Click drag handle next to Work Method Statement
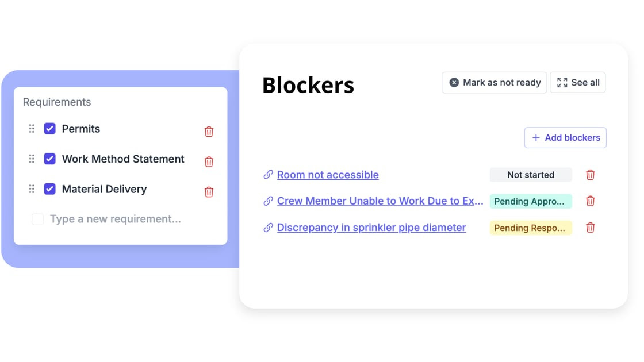Viewport: 644px width, 362px height. (x=32, y=159)
